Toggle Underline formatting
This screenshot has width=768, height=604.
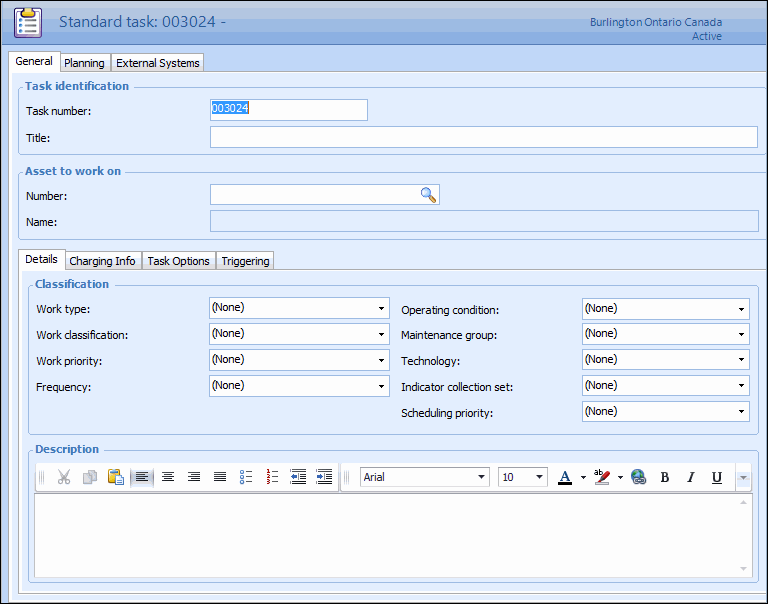(x=716, y=477)
